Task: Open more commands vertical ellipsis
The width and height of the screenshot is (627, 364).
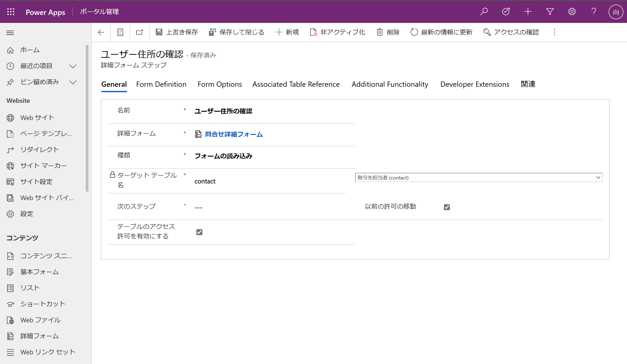Action: pos(554,32)
